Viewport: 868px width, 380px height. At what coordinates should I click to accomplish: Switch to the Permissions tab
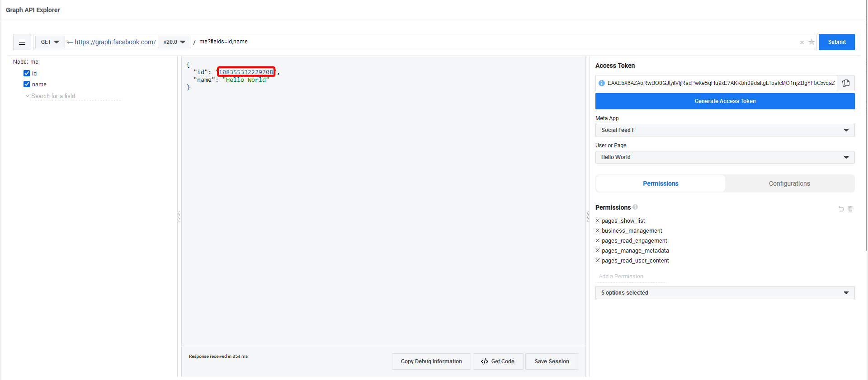[x=660, y=183]
